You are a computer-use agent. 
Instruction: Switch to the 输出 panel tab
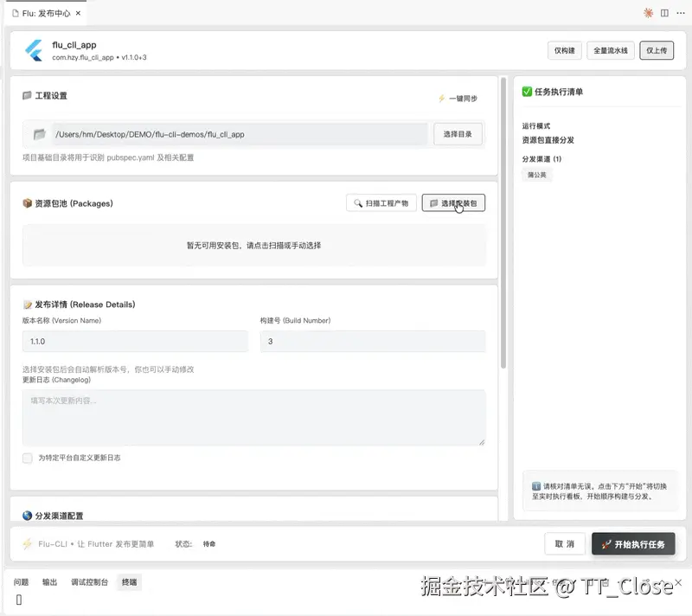pyautogui.click(x=50, y=582)
